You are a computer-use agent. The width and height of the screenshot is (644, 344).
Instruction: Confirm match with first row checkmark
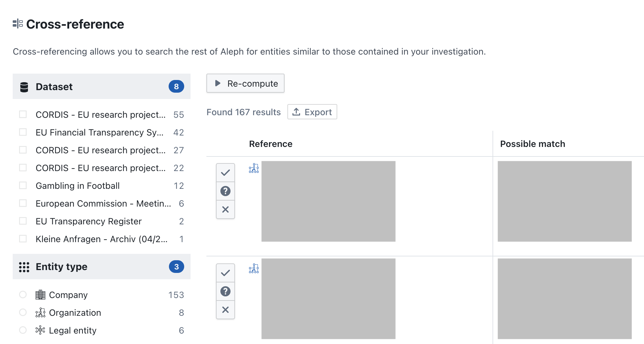[x=225, y=173]
